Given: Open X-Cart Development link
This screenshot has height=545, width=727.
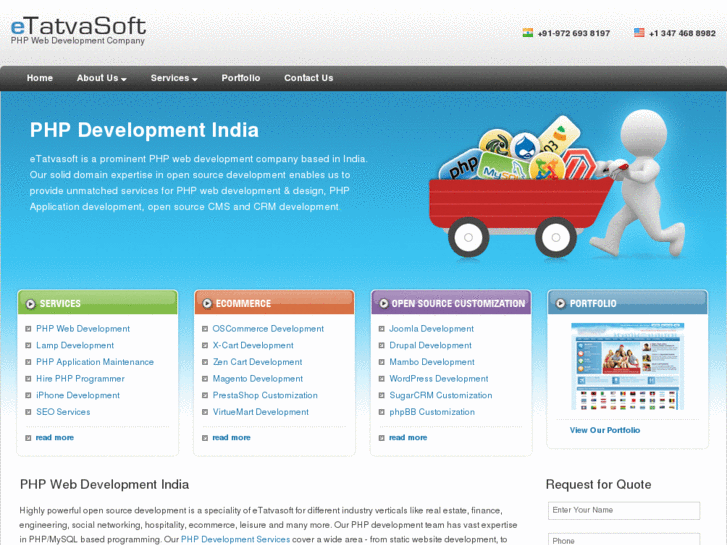Looking at the screenshot, I should (253, 346).
